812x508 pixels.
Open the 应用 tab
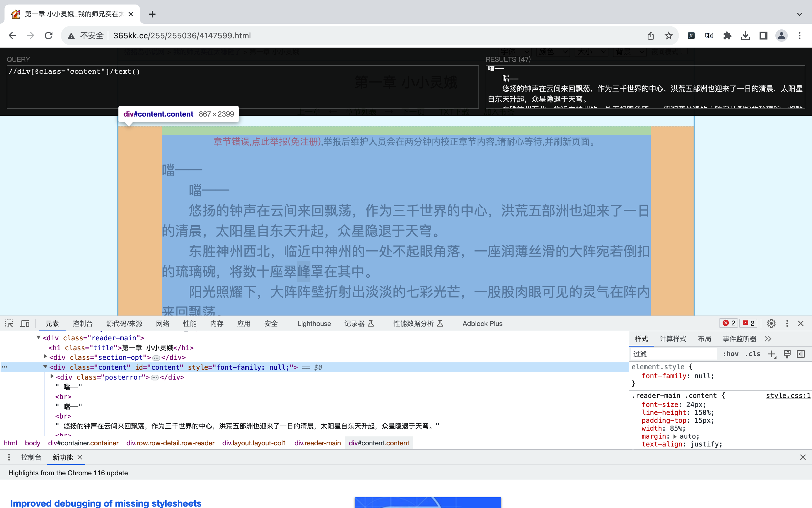(244, 323)
